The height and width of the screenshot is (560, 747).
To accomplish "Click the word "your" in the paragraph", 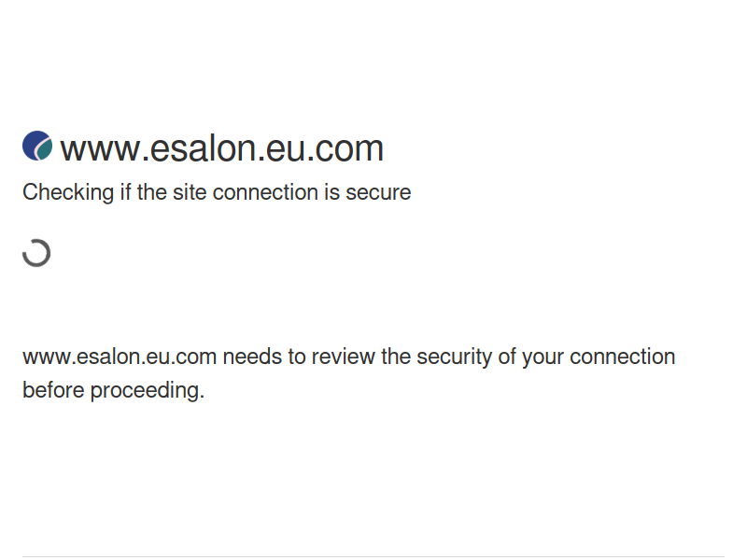I will coord(543,357).
